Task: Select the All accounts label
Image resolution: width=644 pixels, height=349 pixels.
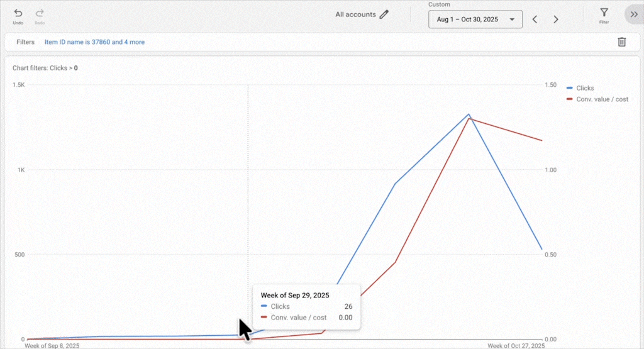Action: (x=355, y=14)
